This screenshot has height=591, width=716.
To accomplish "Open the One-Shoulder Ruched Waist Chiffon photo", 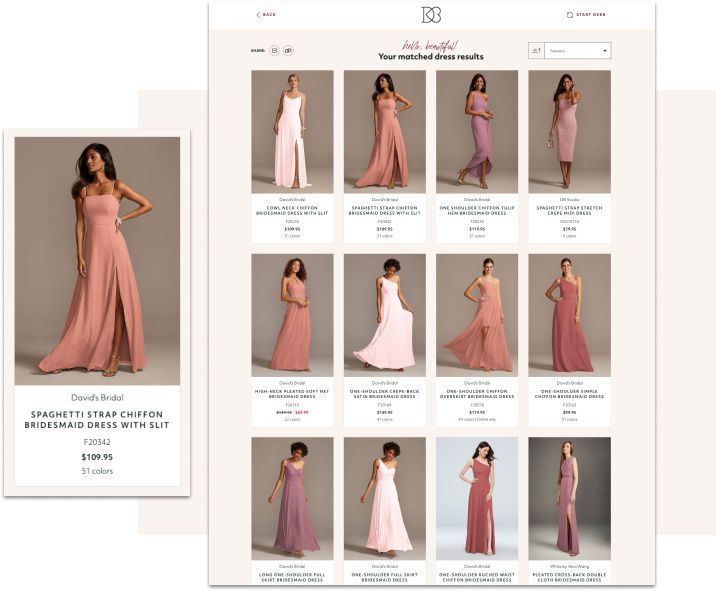I will coord(477,499).
